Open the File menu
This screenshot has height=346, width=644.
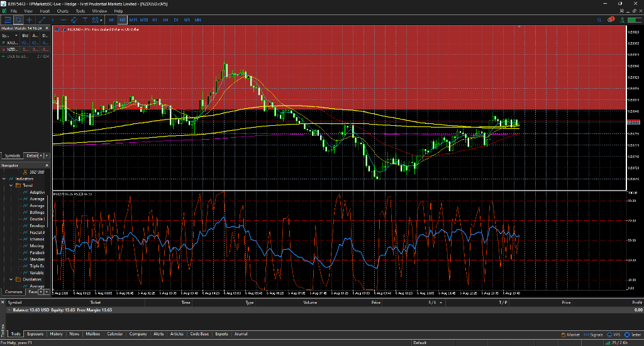click(x=14, y=11)
